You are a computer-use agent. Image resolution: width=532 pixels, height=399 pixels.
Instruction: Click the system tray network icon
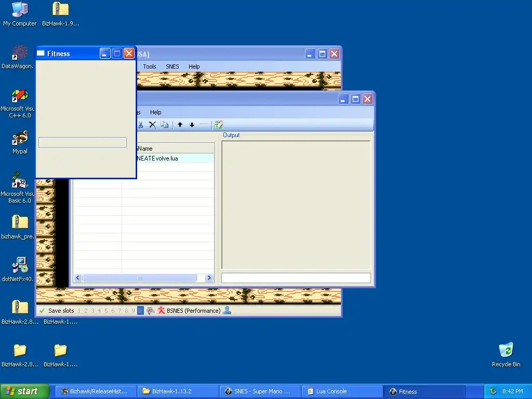point(494,392)
